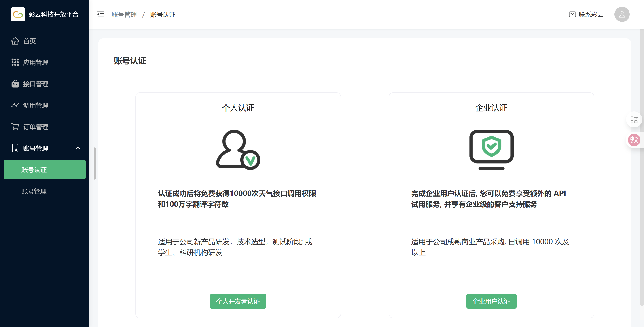Screen dimensions: 644x327
Task: Click the 个人开发者认证 button
Action: [238, 301]
